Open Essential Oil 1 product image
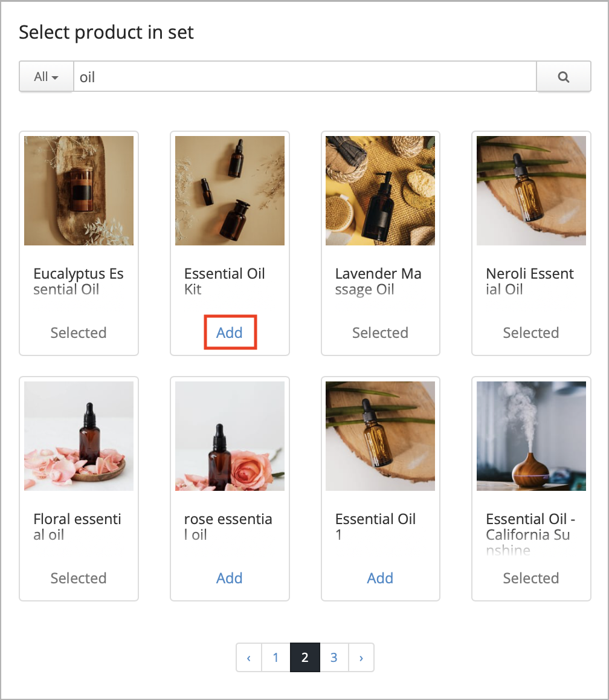Screen dimensions: 609x700 click(x=380, y=436)
